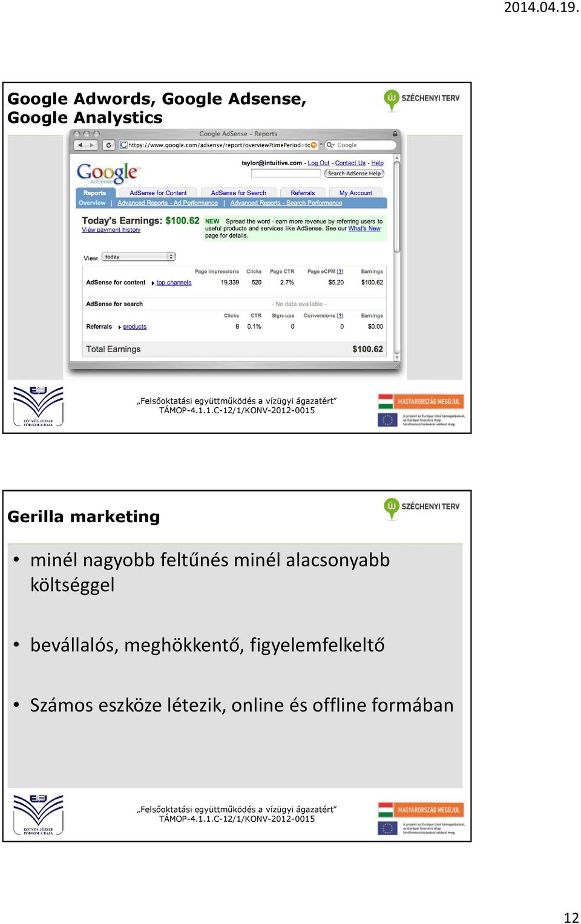The height and width of the screenshot is (924, 581).
Task: Click the lock icon in window title bar
Action: click(395, 134)
